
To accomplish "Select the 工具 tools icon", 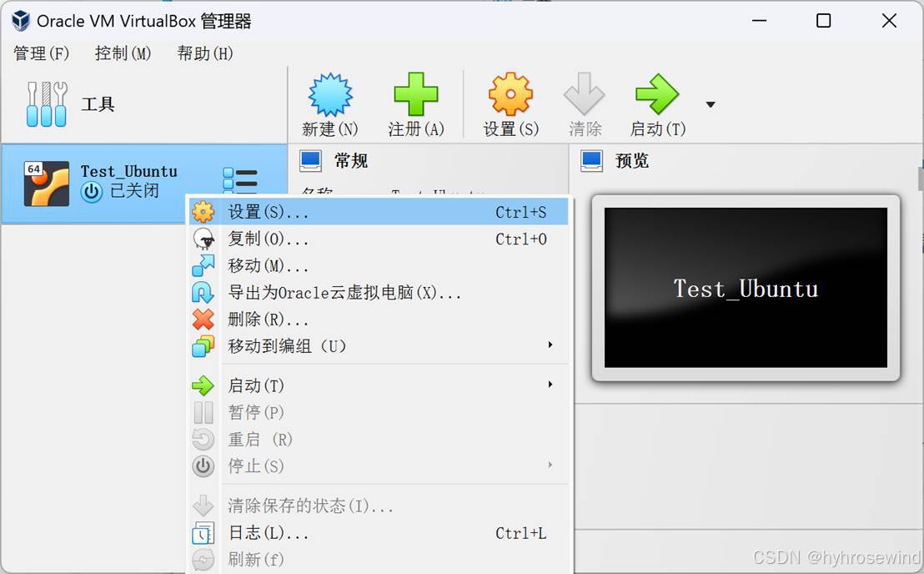I will coord(47,104).
